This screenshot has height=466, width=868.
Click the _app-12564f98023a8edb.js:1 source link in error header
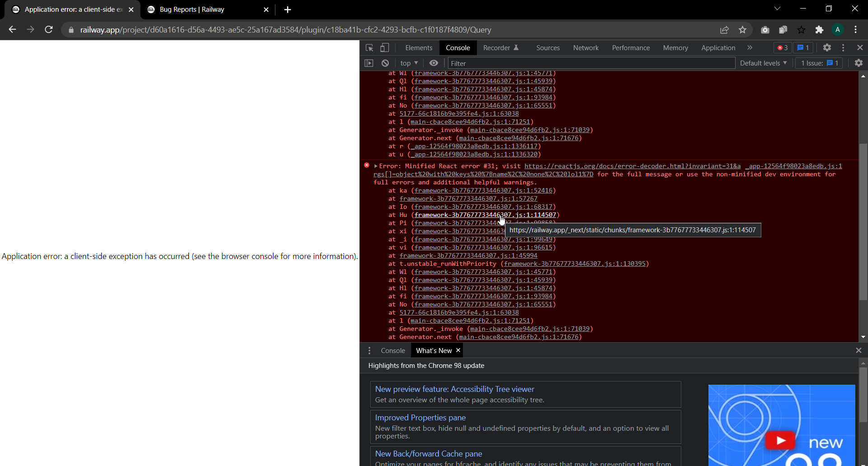click(793, 166)
